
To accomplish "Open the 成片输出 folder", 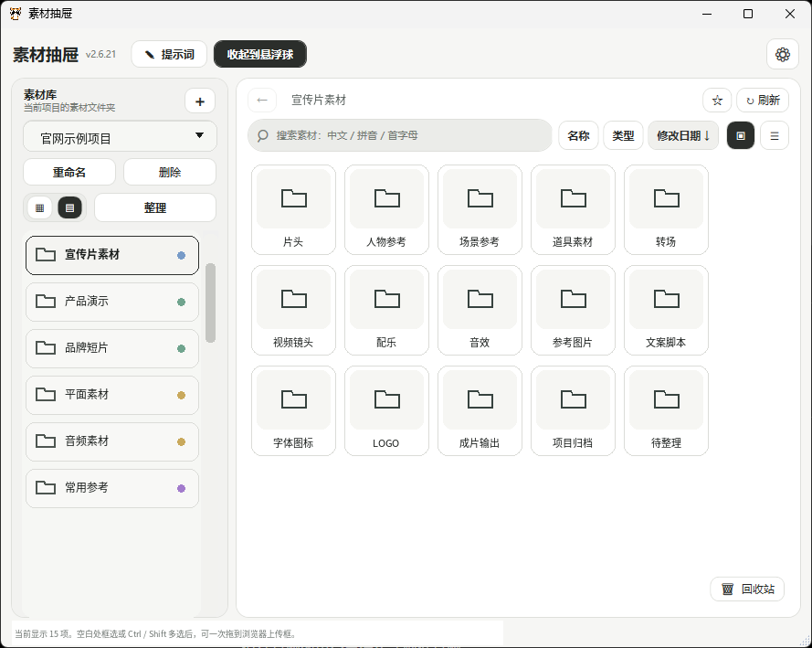I will point(480,410).
